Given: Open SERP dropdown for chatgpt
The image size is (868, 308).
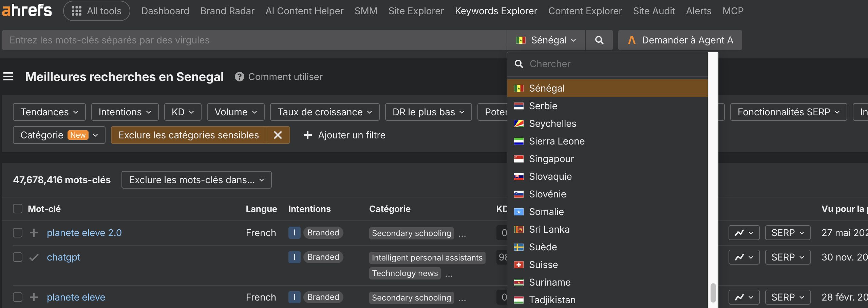Looking at the screenshot, I should tap(788, 257).
